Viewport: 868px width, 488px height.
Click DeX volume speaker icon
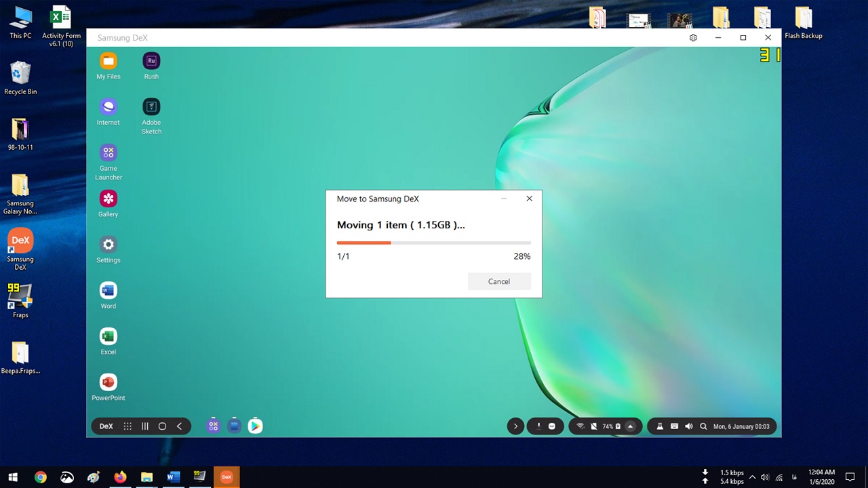click(x=689, y=426)
